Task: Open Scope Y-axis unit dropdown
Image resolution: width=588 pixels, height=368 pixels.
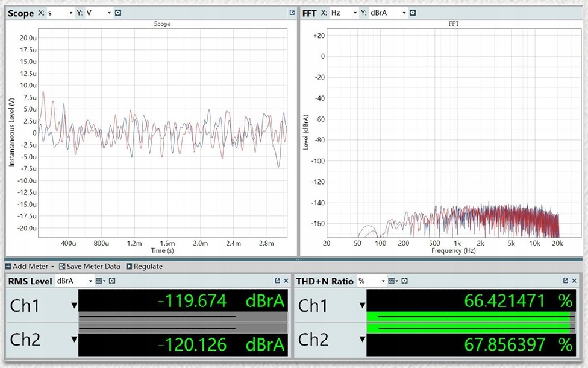Action: (x=99, y=13)
